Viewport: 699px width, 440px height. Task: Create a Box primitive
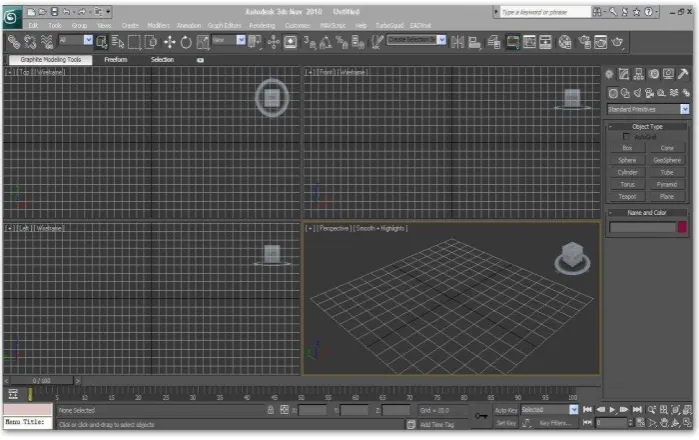click(627, 148)
